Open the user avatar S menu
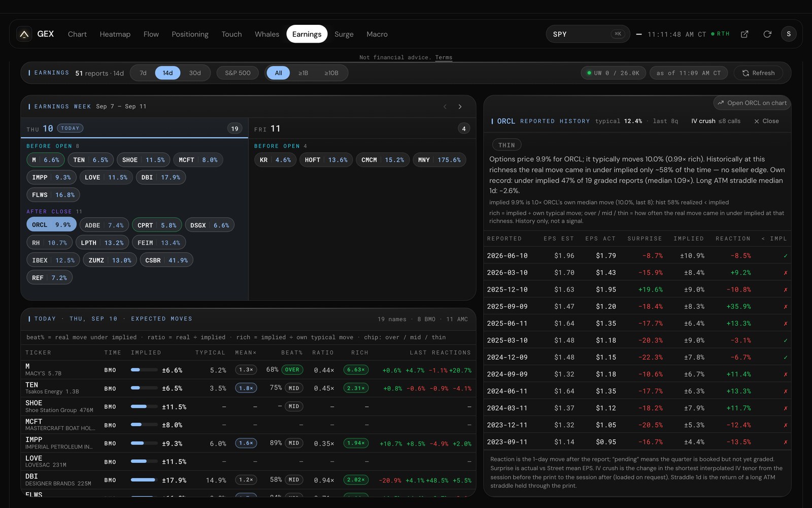The image size is (812, 508). pos(789,34)
